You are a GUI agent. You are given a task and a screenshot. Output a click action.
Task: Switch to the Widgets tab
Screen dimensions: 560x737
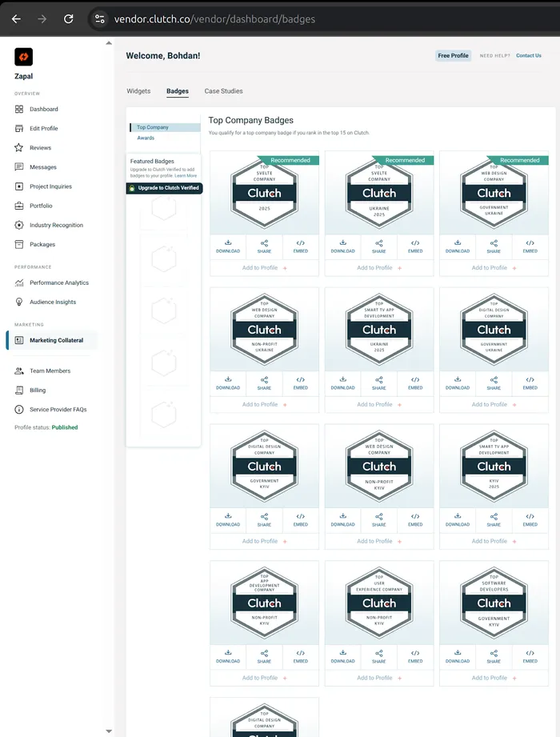pyautogui.click(x=138, y=91)
